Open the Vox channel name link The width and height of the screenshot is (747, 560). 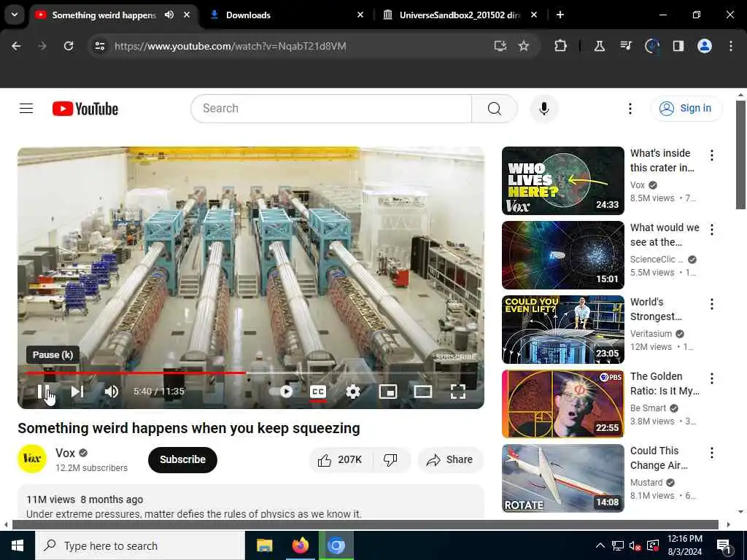(x=65, y=453)
